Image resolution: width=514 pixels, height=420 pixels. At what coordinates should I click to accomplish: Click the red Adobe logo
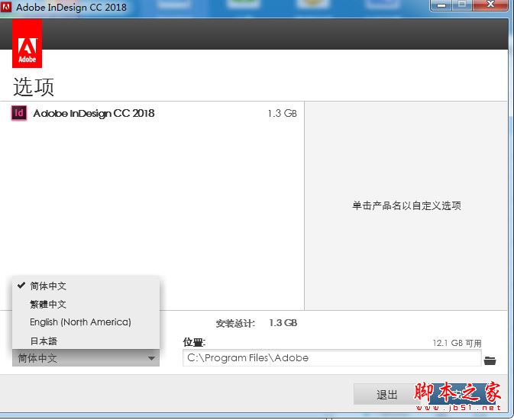coord(27,44)
